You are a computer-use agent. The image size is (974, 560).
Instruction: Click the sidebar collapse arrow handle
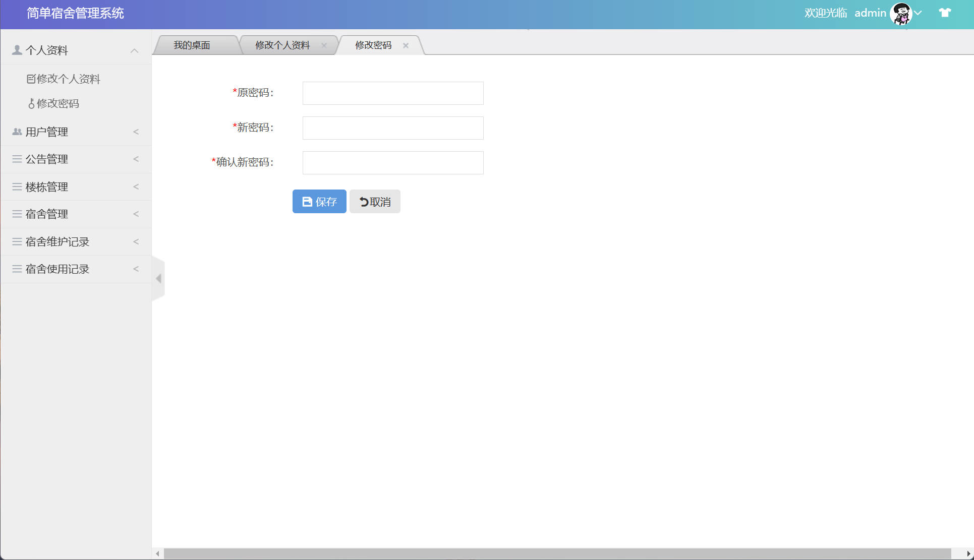point(158,278)
